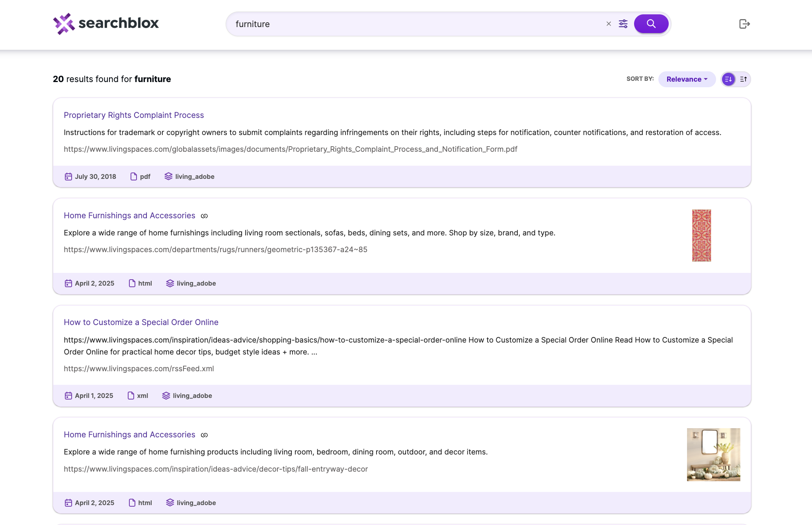Screen dimensions: 812x525
Task: Toggle descending sort order
Action: 728,79
